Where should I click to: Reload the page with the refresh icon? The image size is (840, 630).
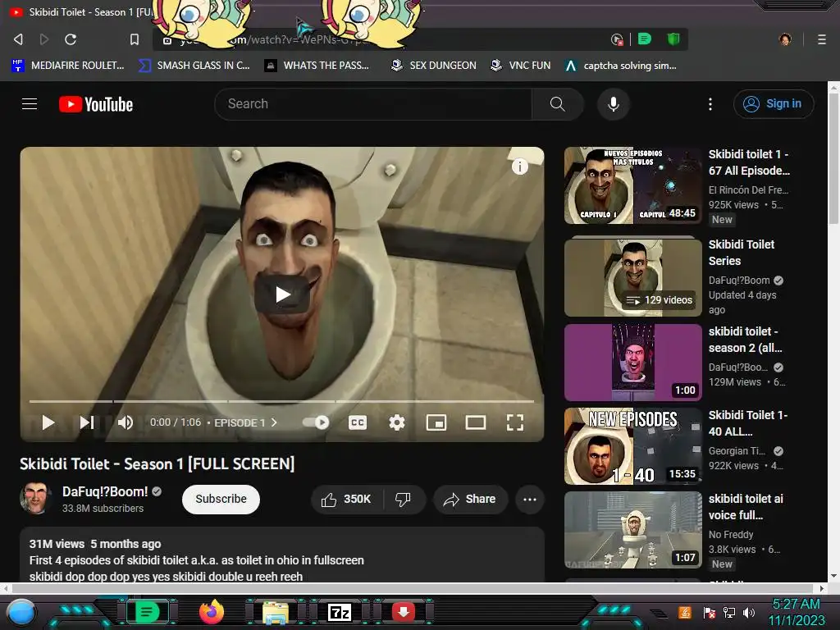coord(71,39)
